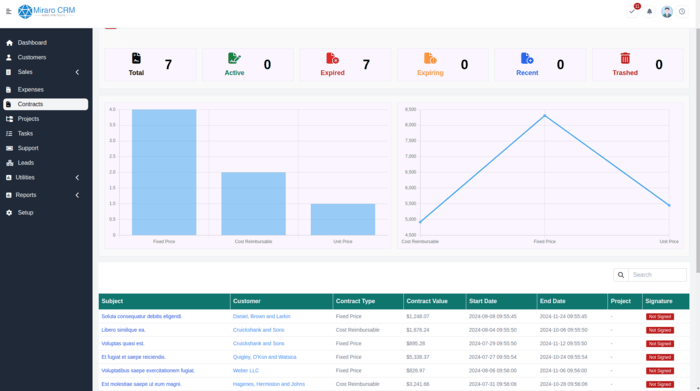The height and width of the screenshot is (391, 700).
Task: Expand the Reports menu chevron
Action: click(77, 195)
